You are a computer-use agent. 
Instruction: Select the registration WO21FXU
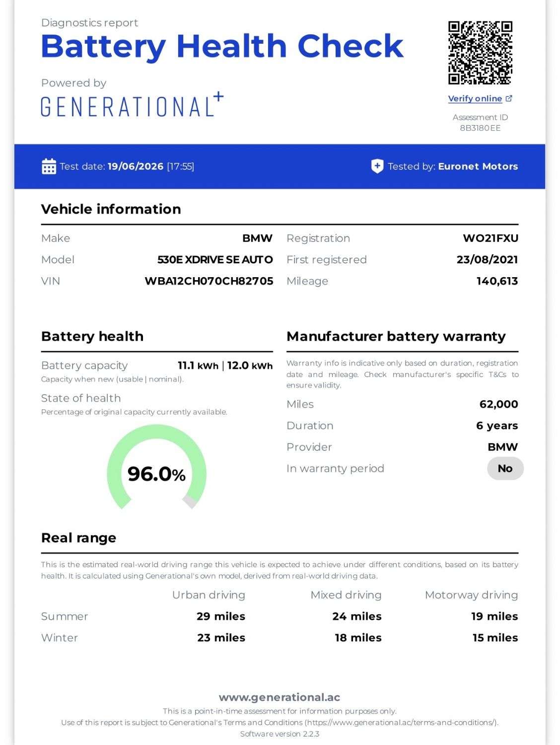(490, 238)
